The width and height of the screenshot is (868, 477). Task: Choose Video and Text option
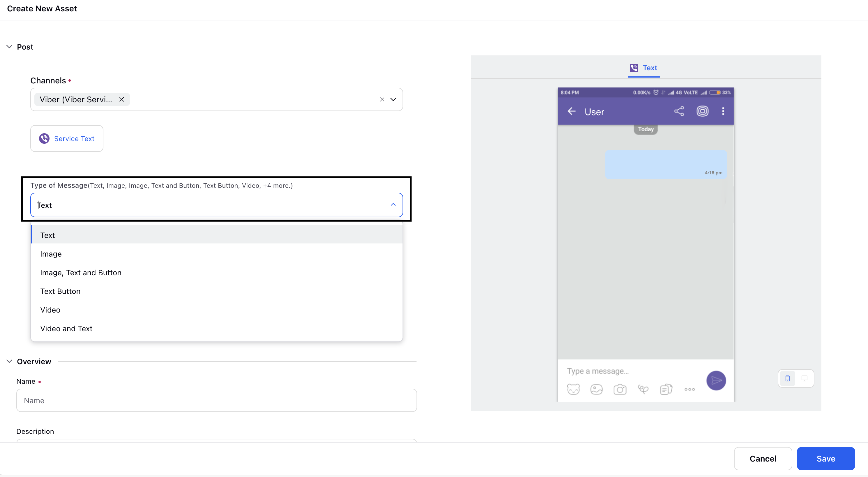(217, 329)
